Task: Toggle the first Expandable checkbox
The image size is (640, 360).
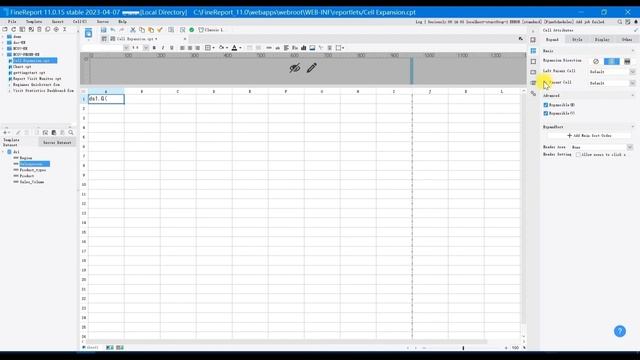Action: click(546, 105)
